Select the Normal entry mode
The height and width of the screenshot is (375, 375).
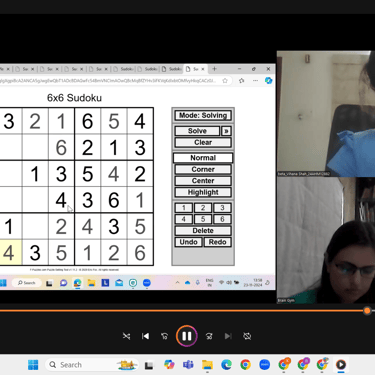pos(203,158)
